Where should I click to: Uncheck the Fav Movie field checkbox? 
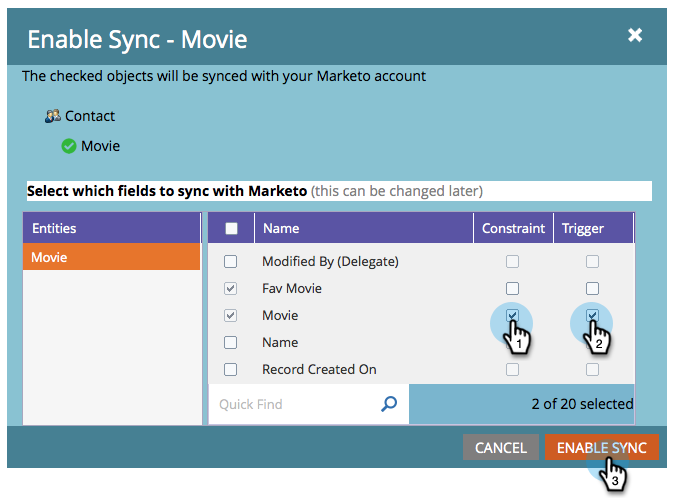tap(230, 288)
